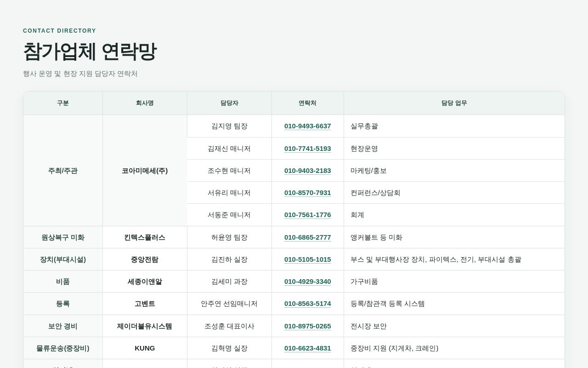588x368 pixels.
Task: Click the name 조수현 매니저
Action: point(229,171)
